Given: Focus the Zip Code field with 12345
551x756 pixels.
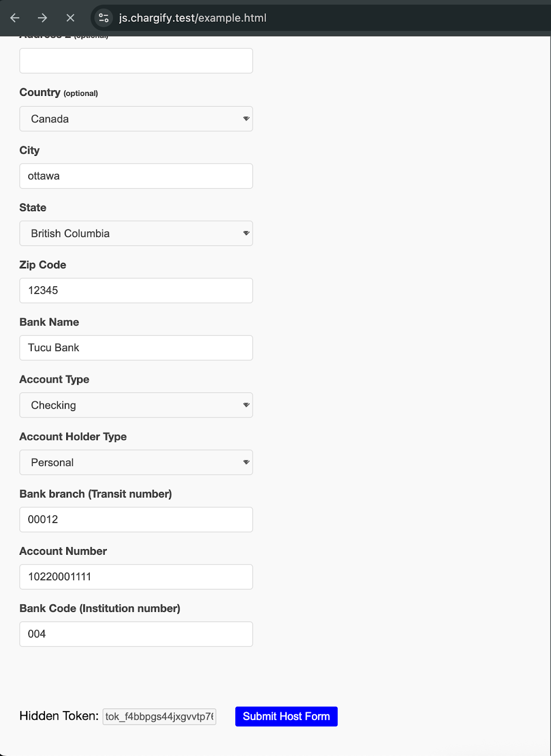Looking at the screenshot, I should pos(136,291).
